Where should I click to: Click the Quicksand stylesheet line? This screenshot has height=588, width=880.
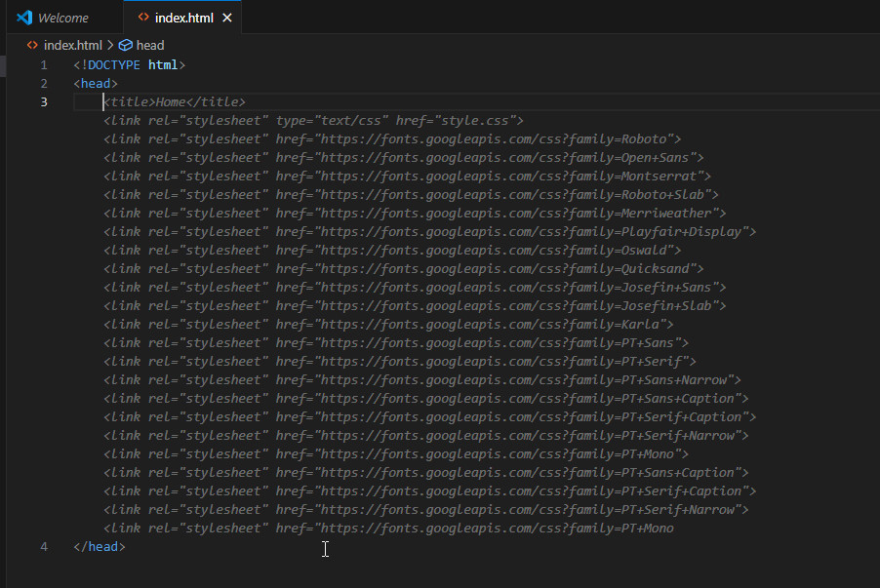[403, 269]
